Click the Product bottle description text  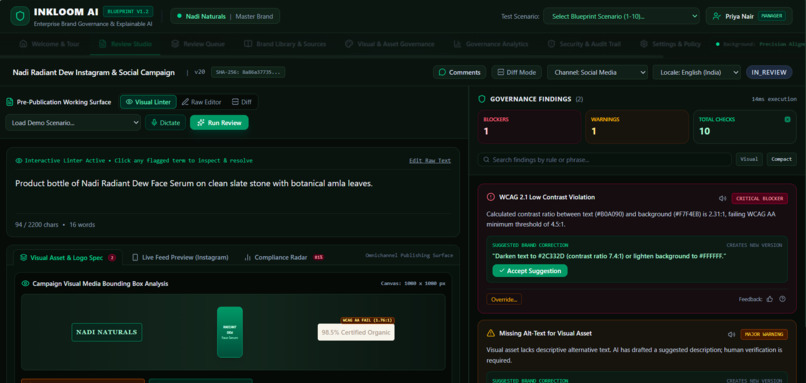[x=194, y=183]
